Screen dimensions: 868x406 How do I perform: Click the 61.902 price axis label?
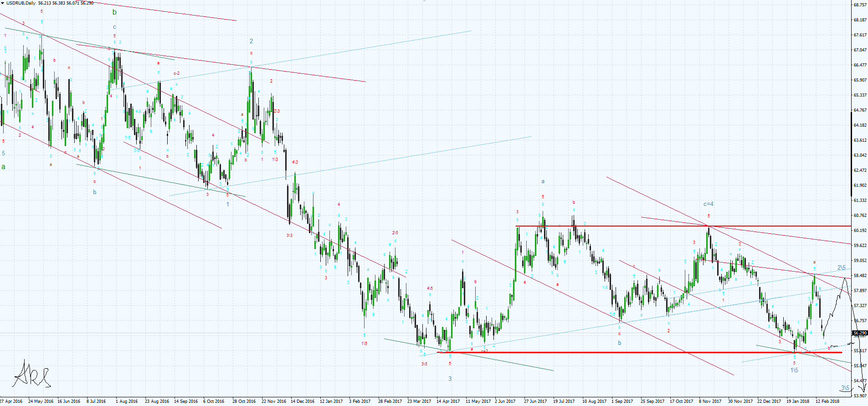[860, 185]
